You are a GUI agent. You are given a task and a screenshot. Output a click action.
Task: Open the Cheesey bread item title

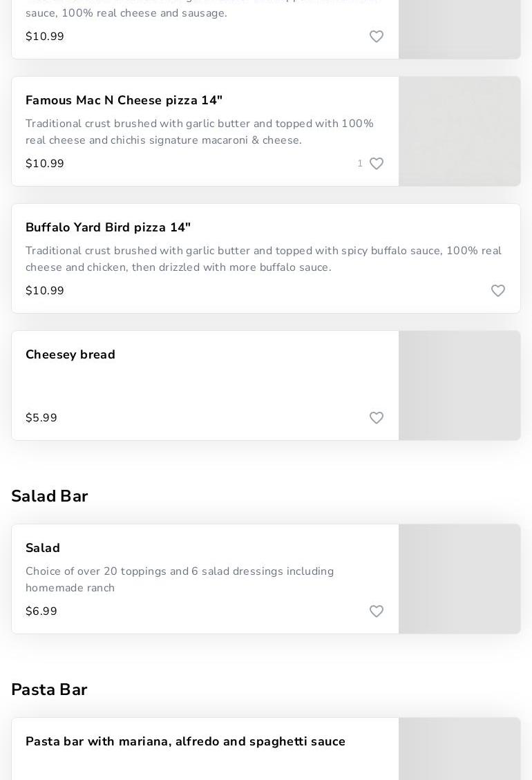pos(70,354)
